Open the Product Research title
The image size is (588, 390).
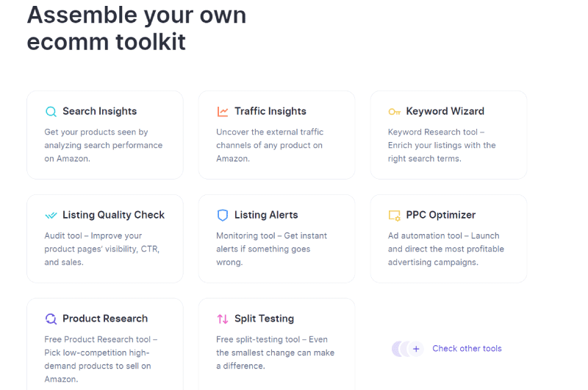[105, 319]
